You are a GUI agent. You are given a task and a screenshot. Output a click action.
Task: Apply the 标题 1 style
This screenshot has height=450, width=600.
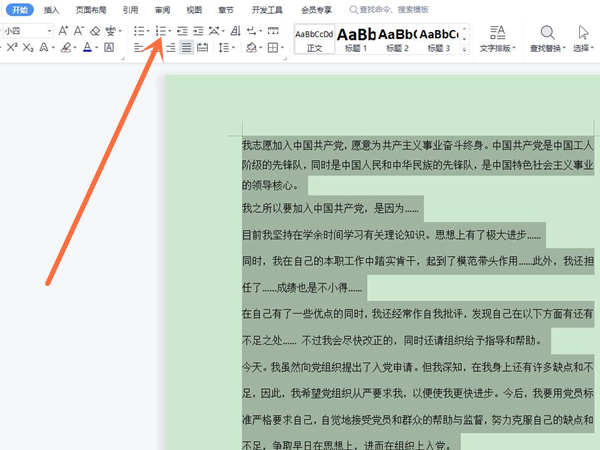pos(357,39)
